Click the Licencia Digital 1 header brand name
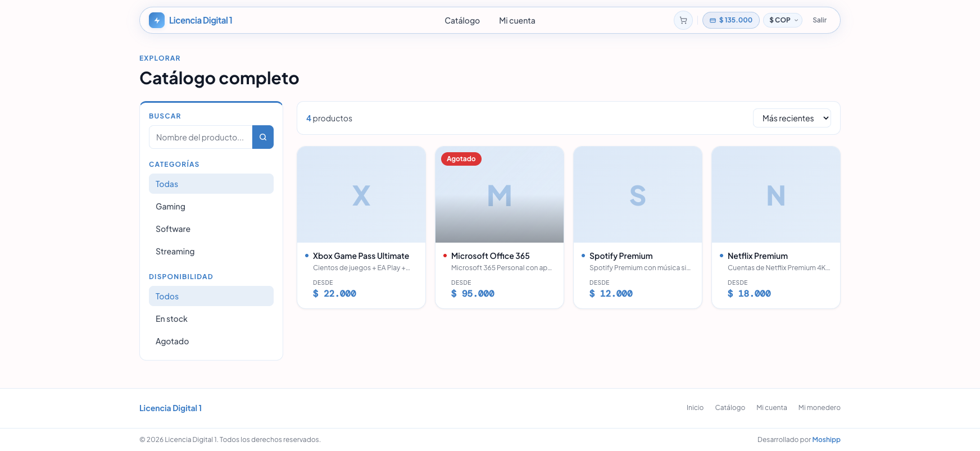The height and width of the screenshot is (451, 980). point(201,20)
